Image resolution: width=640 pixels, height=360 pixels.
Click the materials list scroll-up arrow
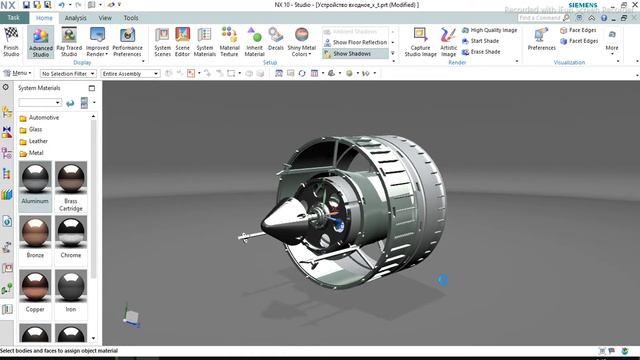[93, 117]
